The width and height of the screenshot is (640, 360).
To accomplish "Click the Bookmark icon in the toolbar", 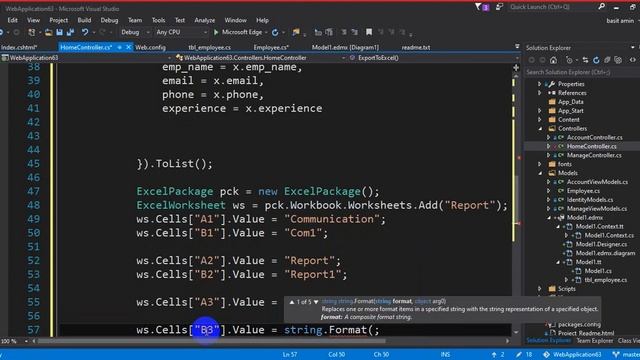I will click(369, 32).
